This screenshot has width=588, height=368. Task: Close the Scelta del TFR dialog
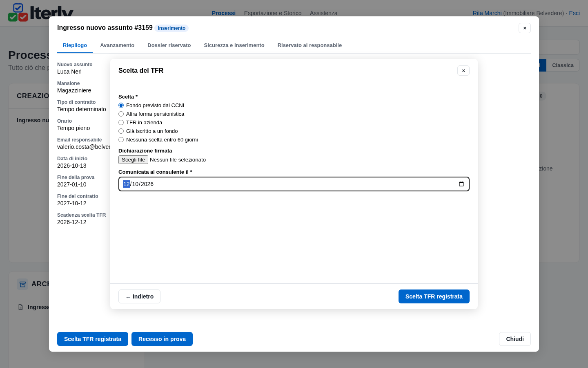[463, 71]
